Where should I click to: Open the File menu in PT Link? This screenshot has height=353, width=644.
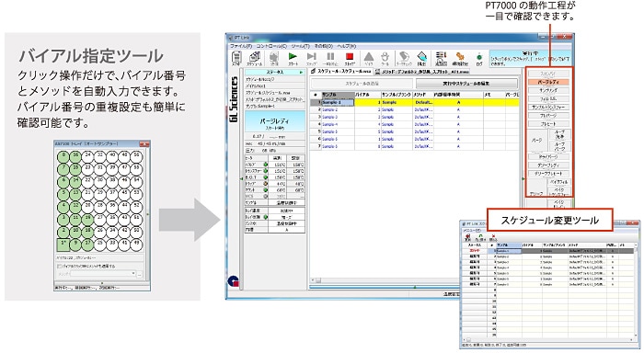point(241,46)
